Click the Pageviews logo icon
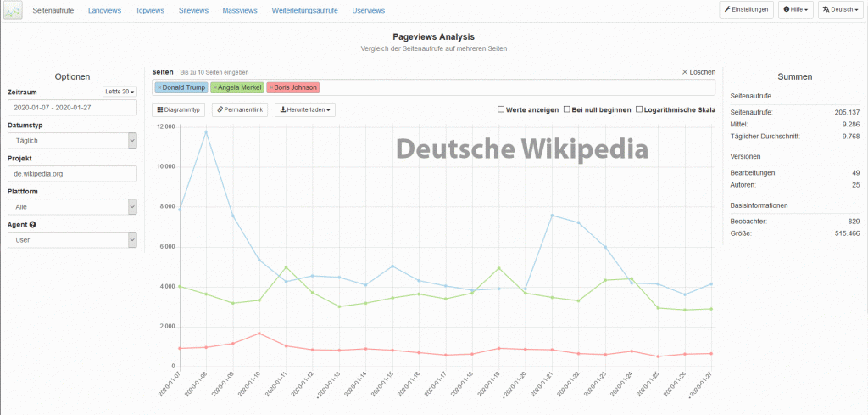Viewport: 868px width, 415px height. point(13,10)
